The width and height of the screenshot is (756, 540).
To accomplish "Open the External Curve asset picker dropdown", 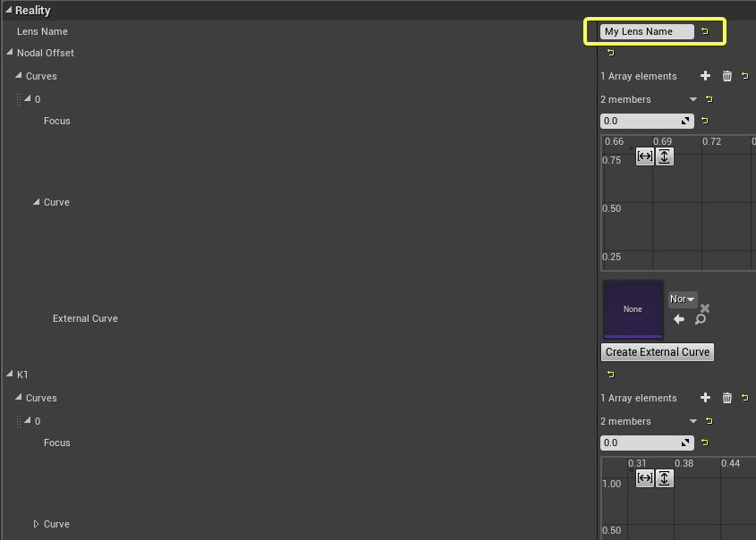I will point(683,299).
